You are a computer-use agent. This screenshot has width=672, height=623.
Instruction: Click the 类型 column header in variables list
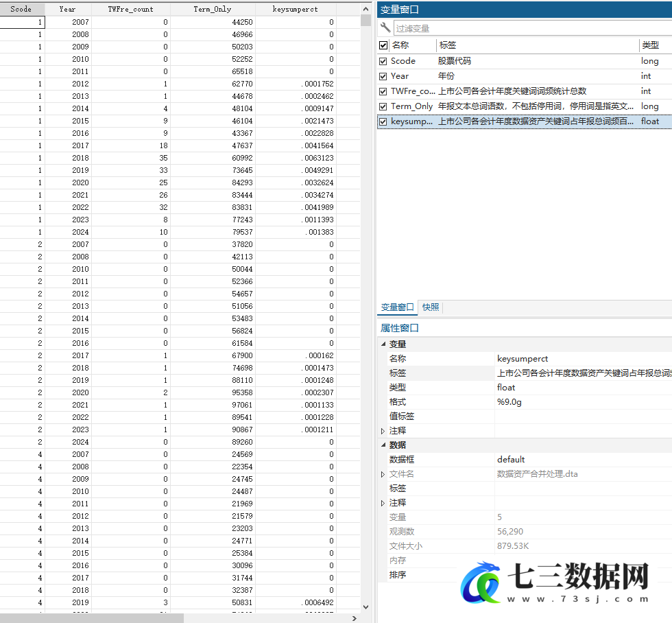(x=650, y=45)
